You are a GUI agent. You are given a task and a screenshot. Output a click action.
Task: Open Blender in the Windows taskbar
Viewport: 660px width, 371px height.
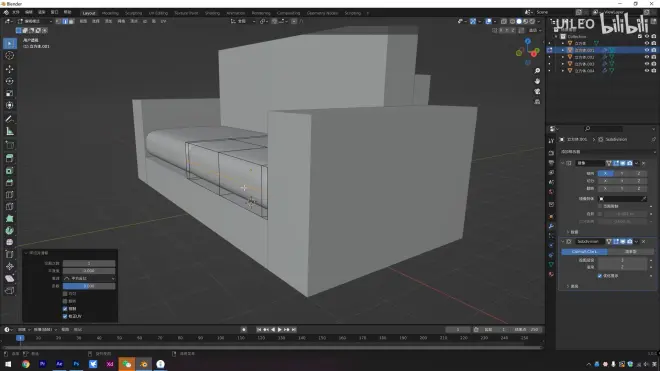(x=144, y=364)
